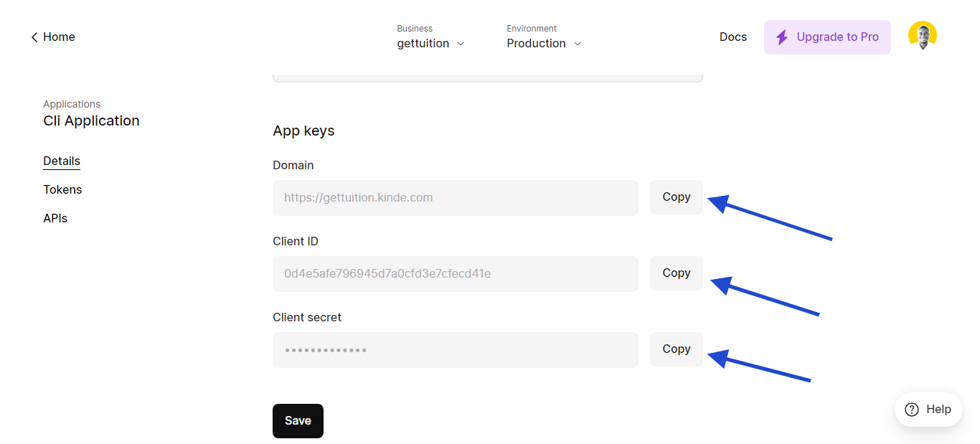Click the Help label text
Screen dimensions: 980x444
click(x=938, y=410)
